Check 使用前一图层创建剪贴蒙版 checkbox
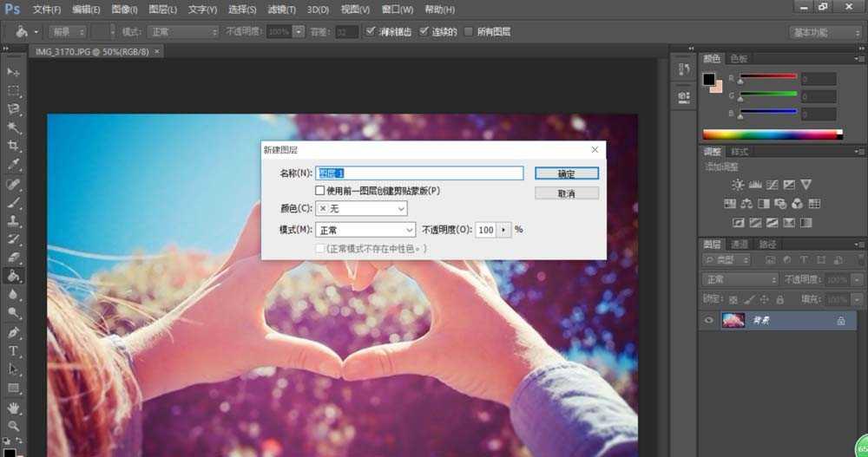The height and width of the screenshot is (457, 868). (x=320, y=190)
